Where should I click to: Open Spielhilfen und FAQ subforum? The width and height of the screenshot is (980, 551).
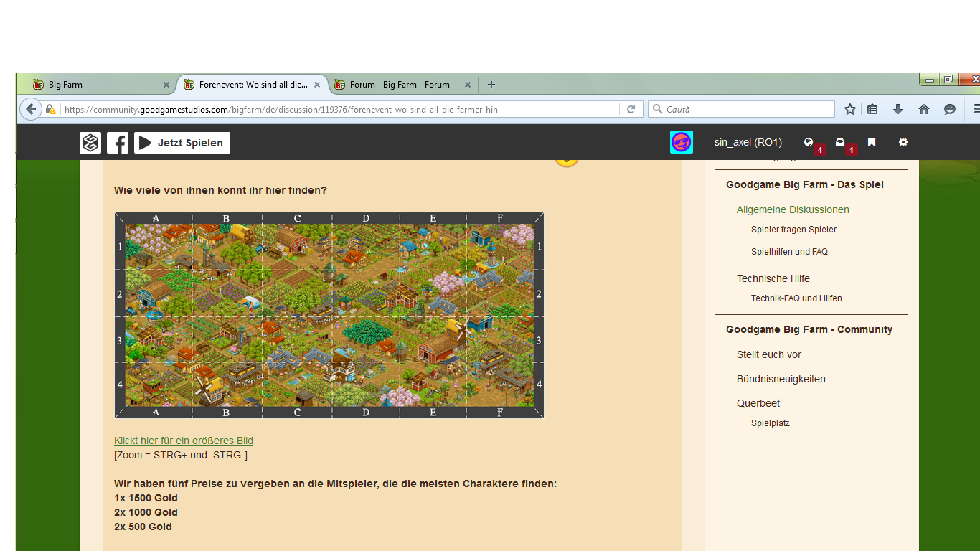pyautogui.click(x=789, y=252)
